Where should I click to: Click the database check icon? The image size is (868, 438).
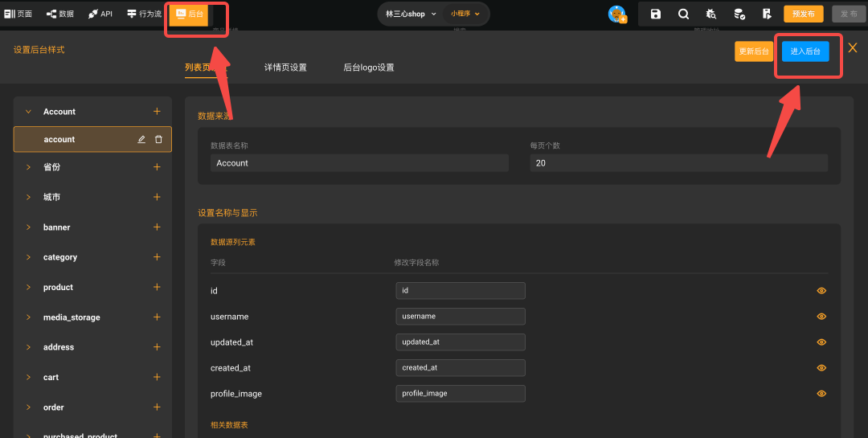(739, 14)
